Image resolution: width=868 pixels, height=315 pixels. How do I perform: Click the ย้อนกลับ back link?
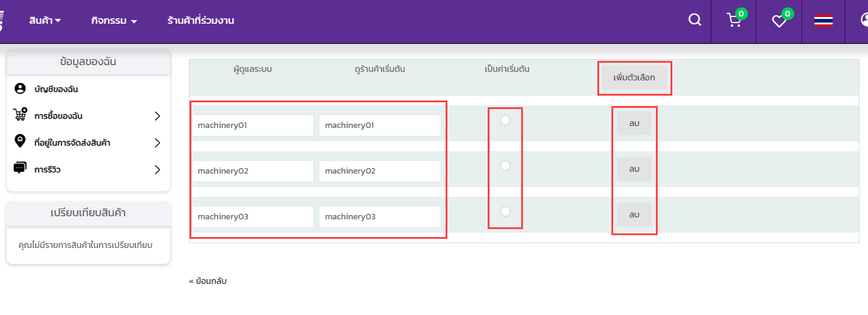click(x=208, y=281)
